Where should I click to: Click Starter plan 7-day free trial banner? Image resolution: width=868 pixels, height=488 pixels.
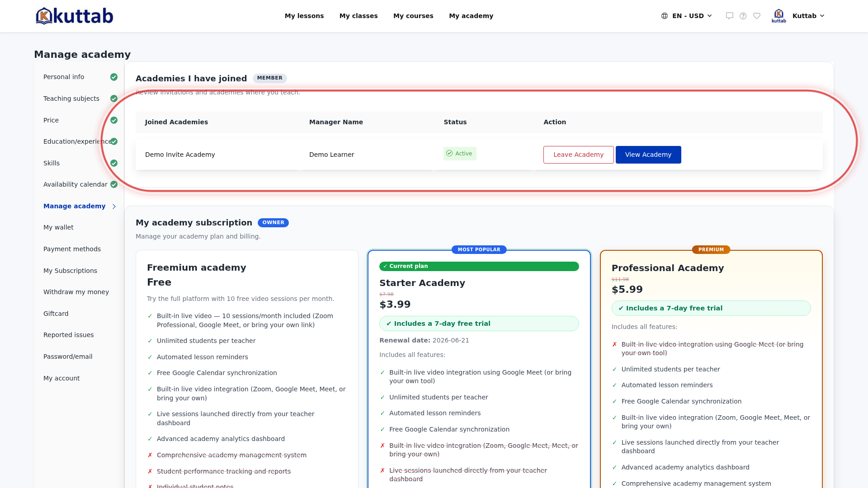pos(479,324)
